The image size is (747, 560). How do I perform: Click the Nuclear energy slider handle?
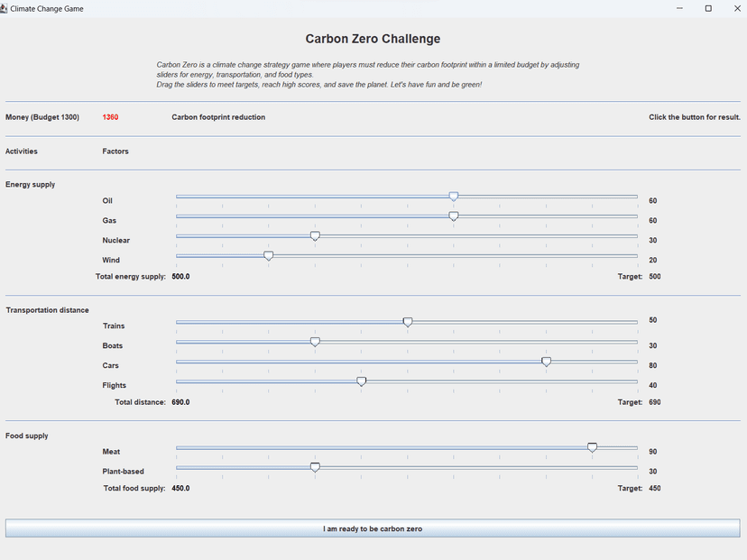315,235
